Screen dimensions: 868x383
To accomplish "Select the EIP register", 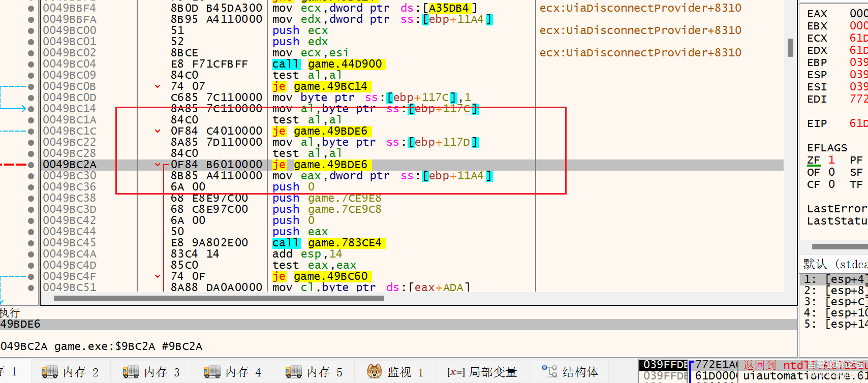I will [817, 123].
